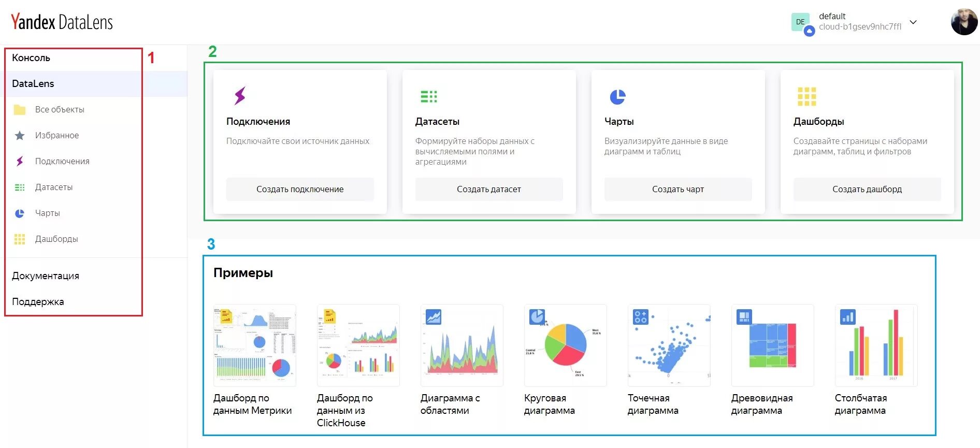Click the scatter chart type badge icon

coord(641,316)
